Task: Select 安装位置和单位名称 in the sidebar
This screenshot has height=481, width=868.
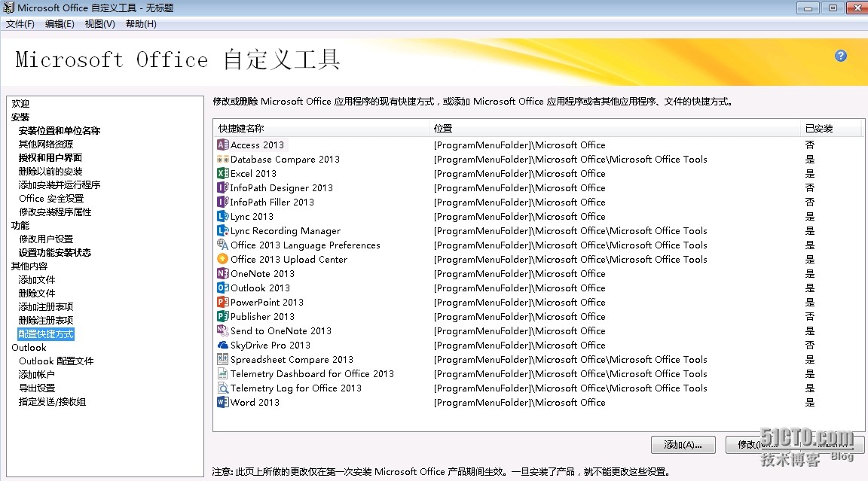Action: pyautogui.click(x=60, y=130)
